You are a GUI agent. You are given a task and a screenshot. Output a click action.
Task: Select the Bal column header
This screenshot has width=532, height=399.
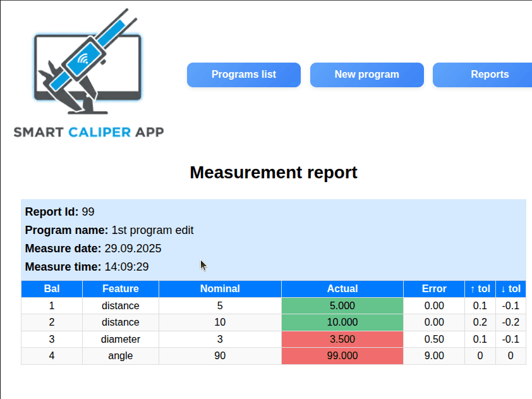pos(51,289)
